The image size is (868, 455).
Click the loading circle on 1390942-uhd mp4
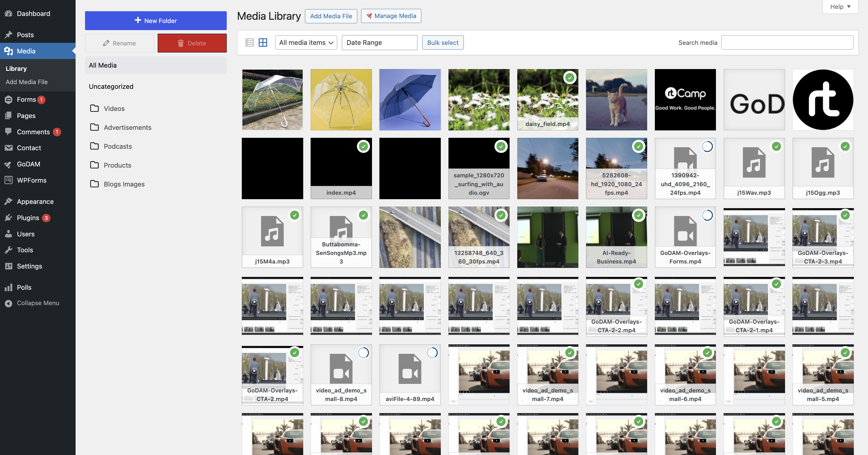tap(707, 146)
